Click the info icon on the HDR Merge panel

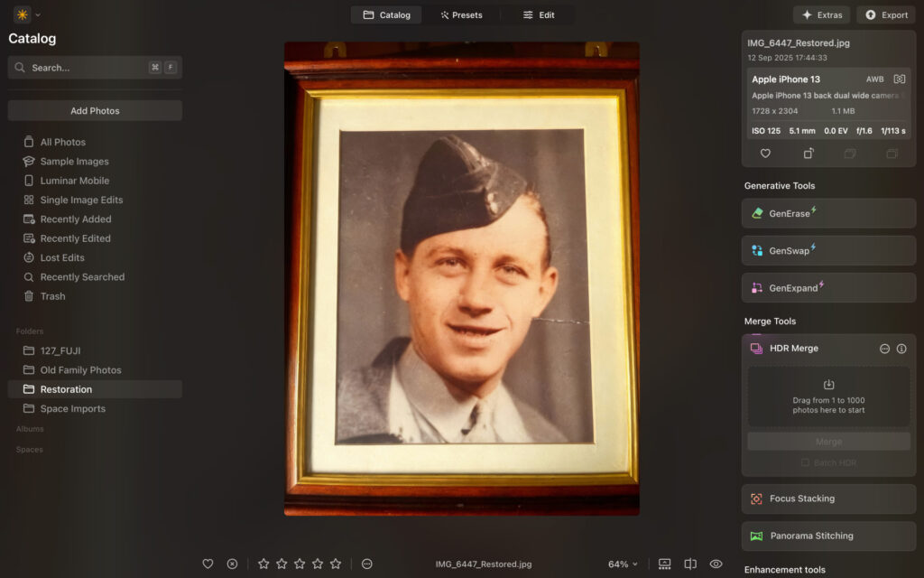[x=900, y=348]
